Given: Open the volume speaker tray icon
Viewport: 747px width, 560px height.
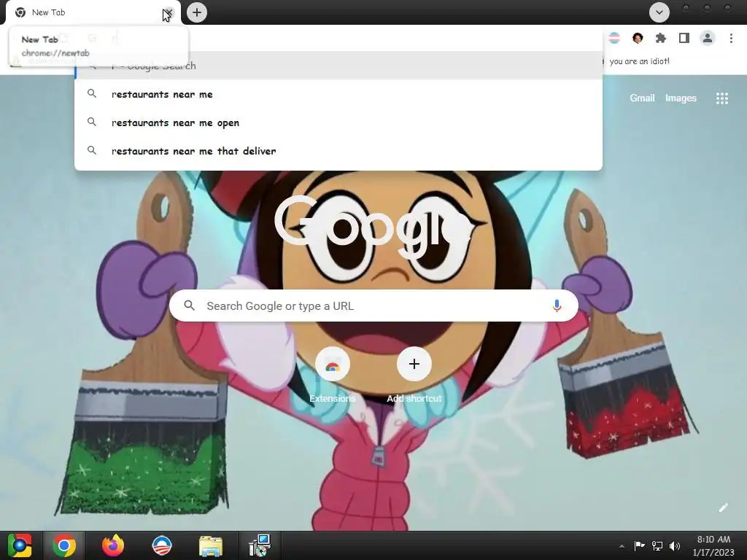Looking at the screenshot, I should [675, 545].
